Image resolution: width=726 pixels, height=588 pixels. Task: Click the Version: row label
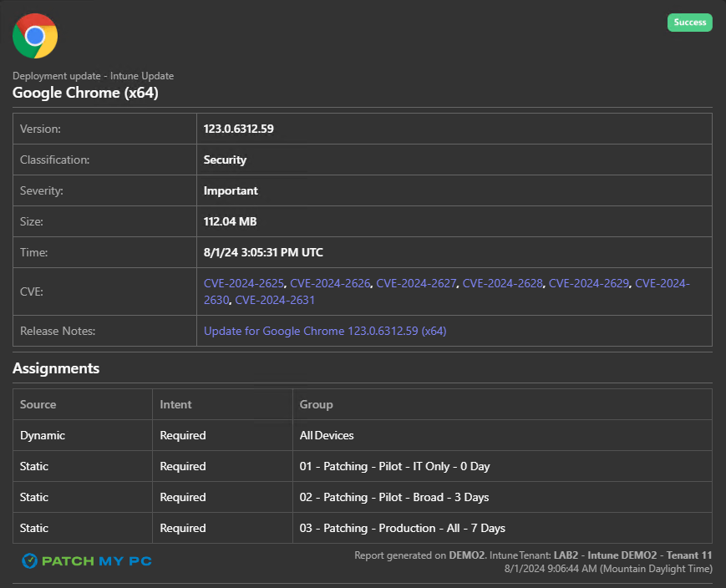[40, 129]
